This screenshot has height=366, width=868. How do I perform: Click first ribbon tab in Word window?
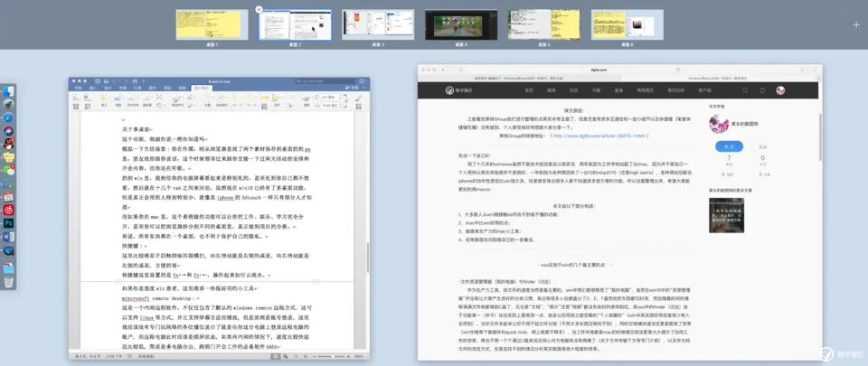click(x=79, y=88)
